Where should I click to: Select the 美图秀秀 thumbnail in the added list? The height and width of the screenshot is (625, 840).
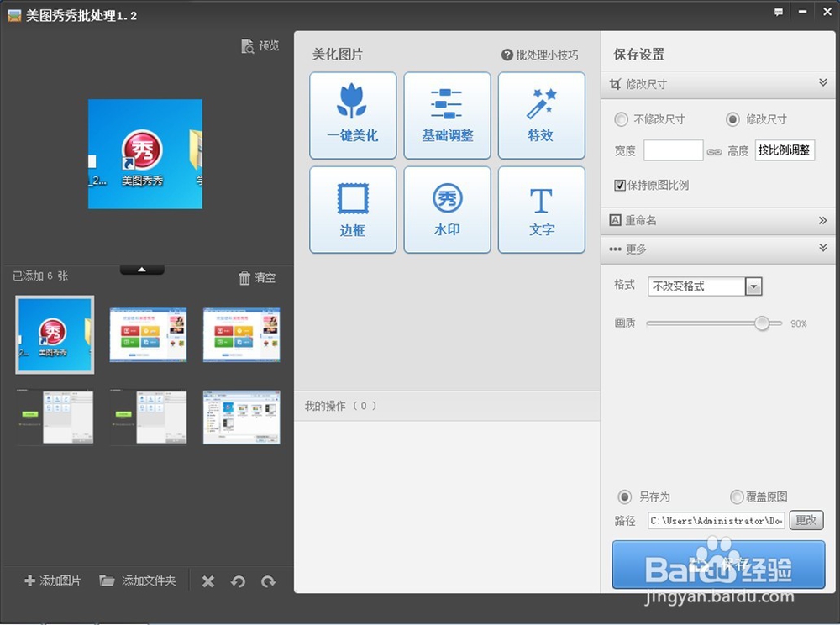tap(54, 334)
